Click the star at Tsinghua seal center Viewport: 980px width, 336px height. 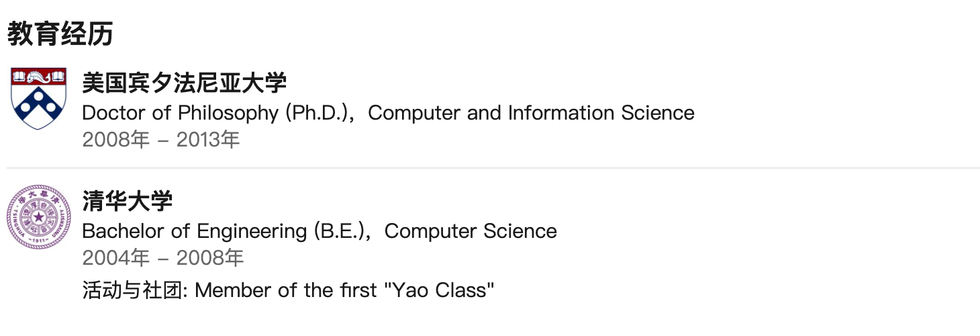[x=39, y=217]
